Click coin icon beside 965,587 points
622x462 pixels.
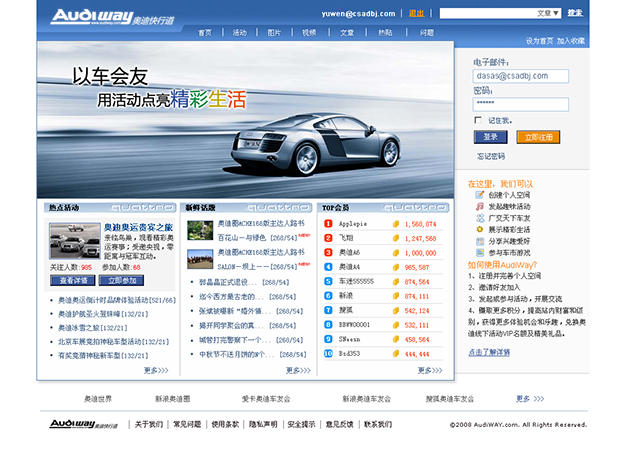[x=395, y=267]
